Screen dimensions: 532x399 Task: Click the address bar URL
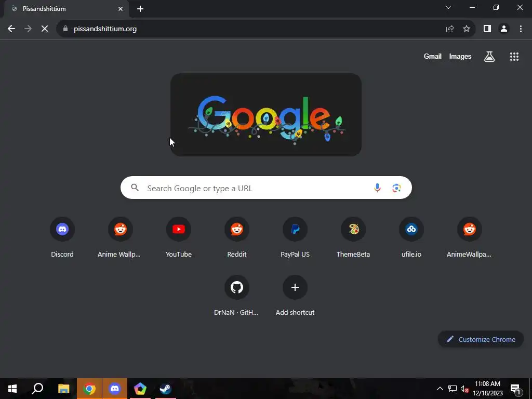click(105, 29)
